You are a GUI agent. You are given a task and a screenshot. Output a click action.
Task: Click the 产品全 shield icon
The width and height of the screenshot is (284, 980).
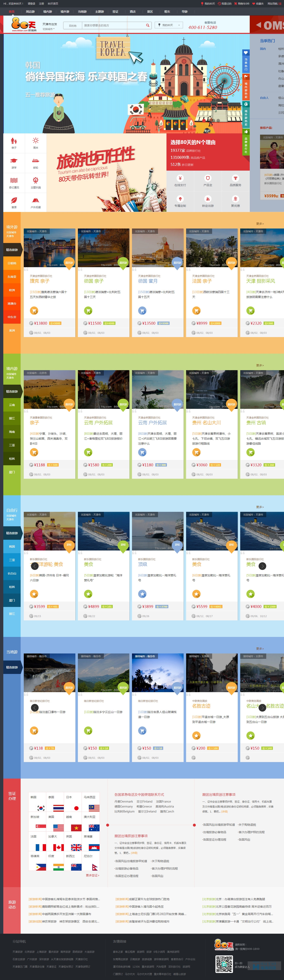[208, 178]
